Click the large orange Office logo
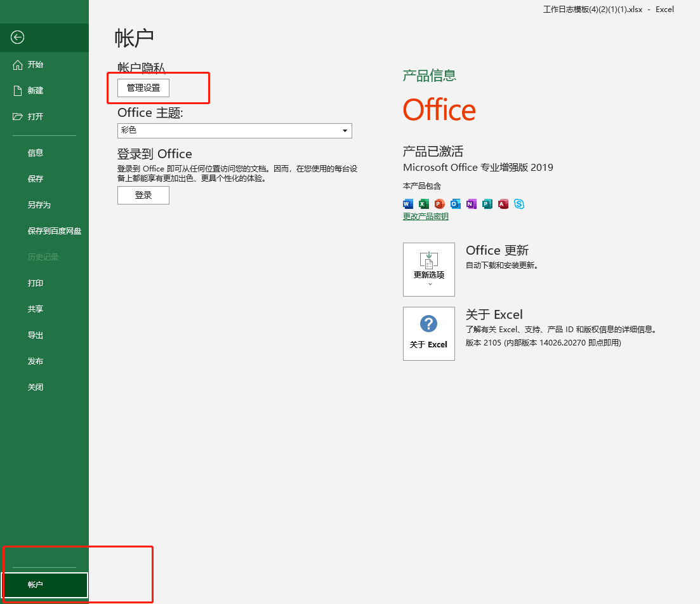Image resolution: width=700 pixels, height=604 pixels. (439, 110)
